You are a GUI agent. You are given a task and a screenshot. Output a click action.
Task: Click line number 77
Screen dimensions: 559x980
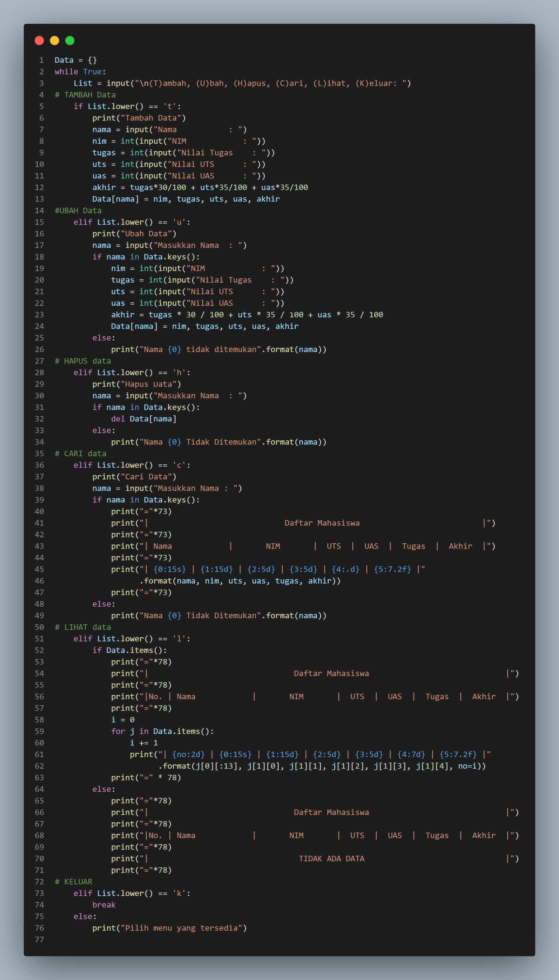point(40,939)
